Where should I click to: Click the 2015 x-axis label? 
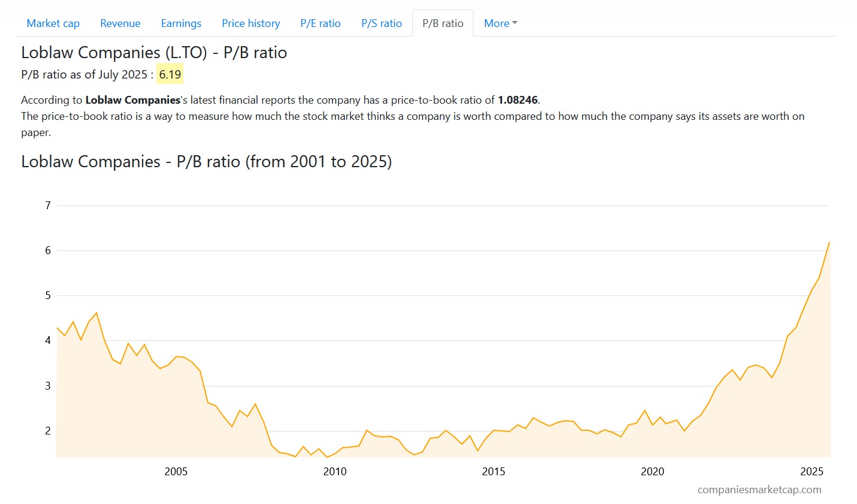494,472
